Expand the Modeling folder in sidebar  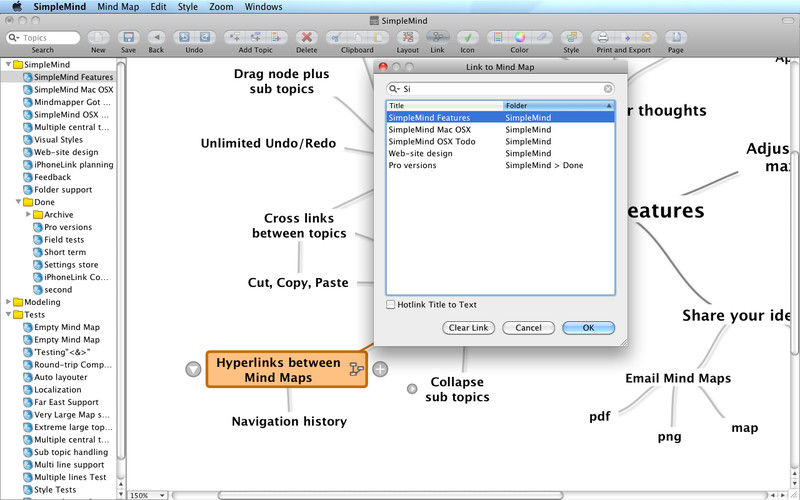(8, 302)
